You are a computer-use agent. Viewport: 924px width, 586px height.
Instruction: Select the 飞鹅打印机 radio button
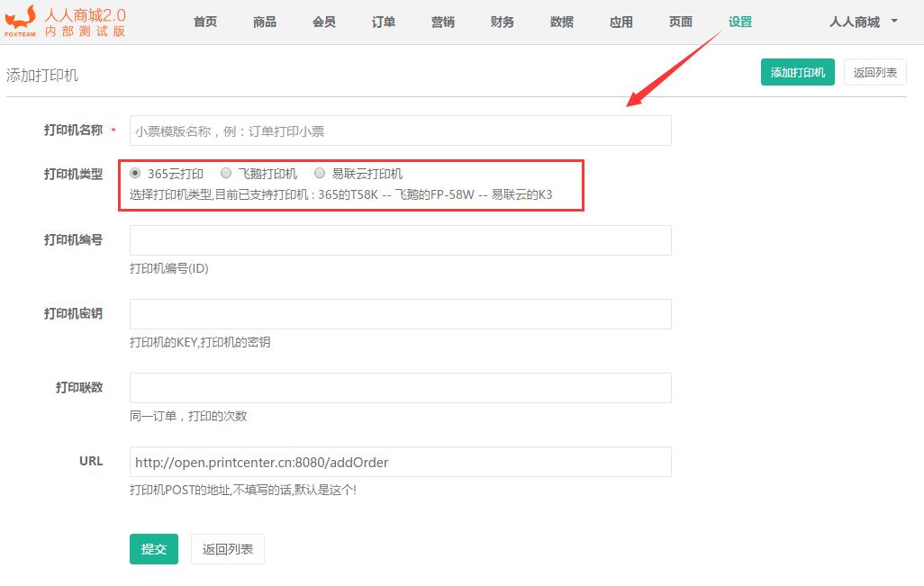coord(226,173)
